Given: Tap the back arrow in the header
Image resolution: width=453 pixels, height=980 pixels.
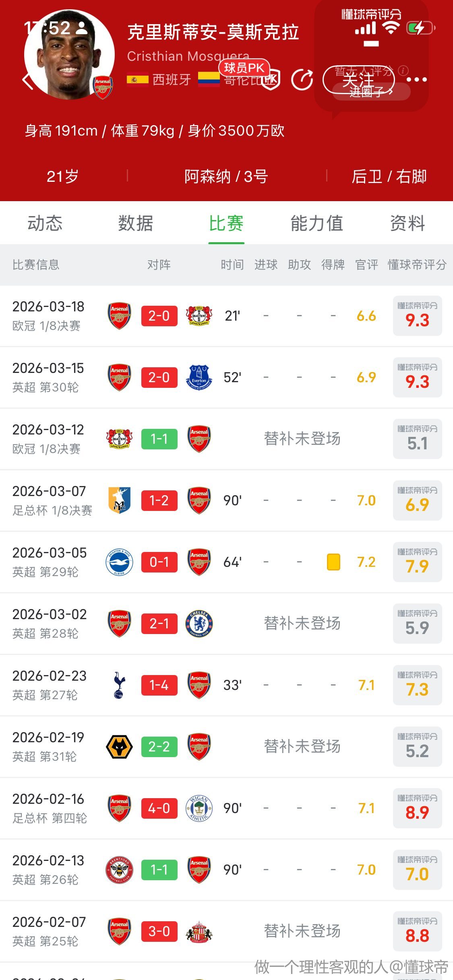Looking at the screenshot, I should tap(27, 80).
